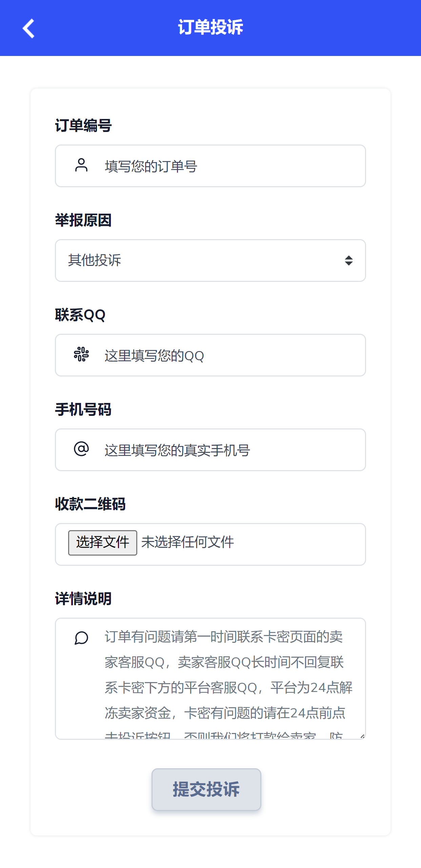Click the 订单投诉 title bar
Screen dimensions: 421x868
(210, 28)
